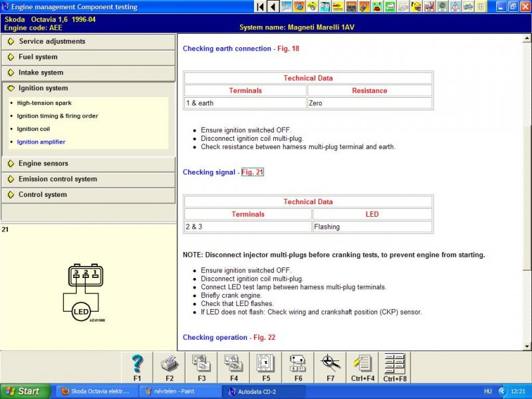
Task: Click Autodata CD-2 taskbar button
Action: 263,392
